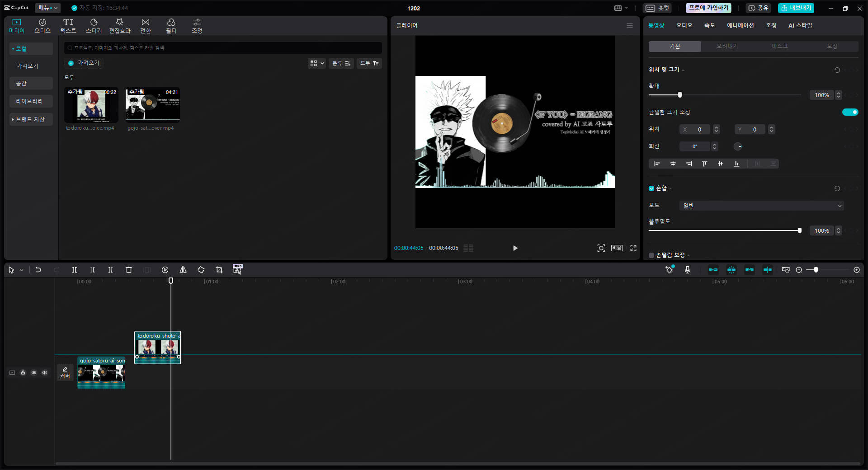
Task: Play the preview video
Action: (515, 248)
